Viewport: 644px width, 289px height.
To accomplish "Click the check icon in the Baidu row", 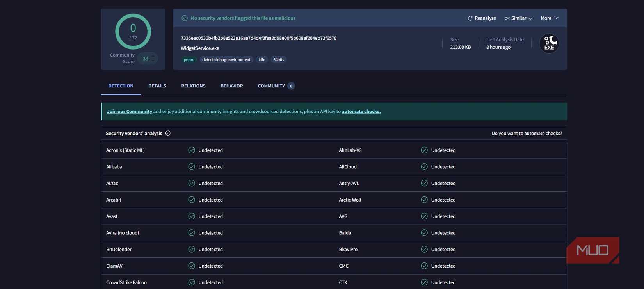I will (424, 233).
